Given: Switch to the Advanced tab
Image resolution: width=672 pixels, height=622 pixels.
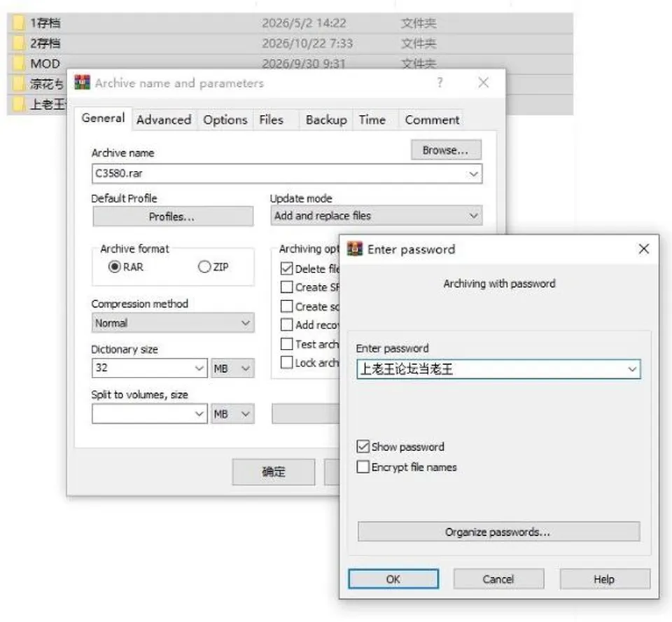Looking at the screenshot, I should click(x=164, y=120).
